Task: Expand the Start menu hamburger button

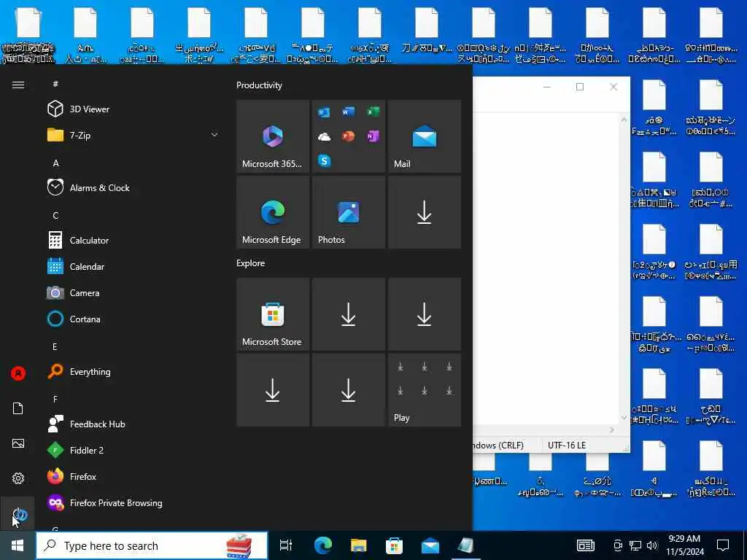Action: coord(18,85)
